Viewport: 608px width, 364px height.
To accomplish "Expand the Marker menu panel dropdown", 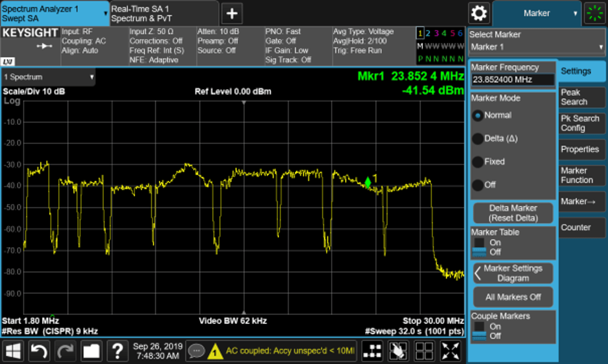I will tap(537, 13).
